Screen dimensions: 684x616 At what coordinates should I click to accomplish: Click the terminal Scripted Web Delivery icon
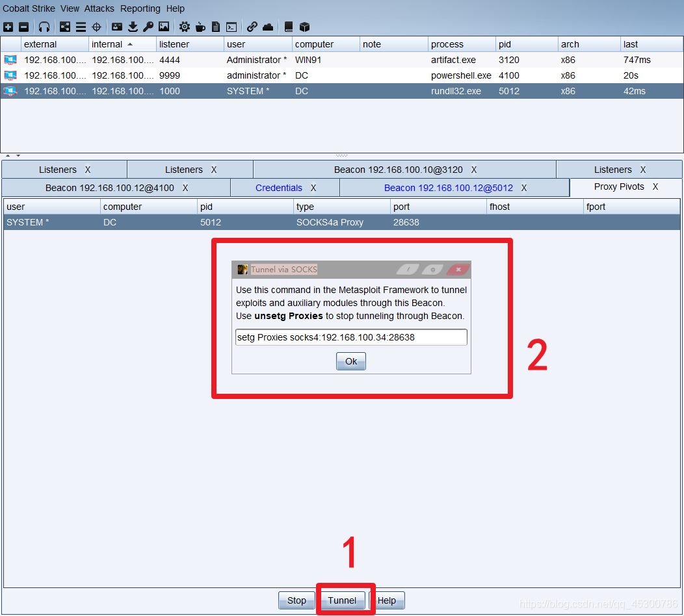(231, 27)
